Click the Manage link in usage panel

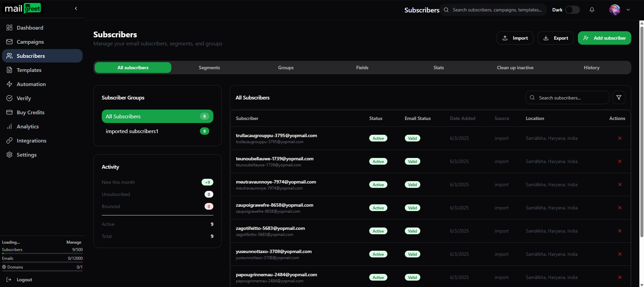pyautogui.click(x=74, y=242)
